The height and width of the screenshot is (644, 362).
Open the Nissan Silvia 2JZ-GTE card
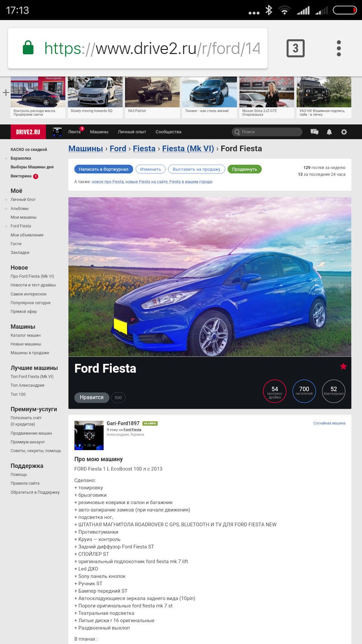267,97
